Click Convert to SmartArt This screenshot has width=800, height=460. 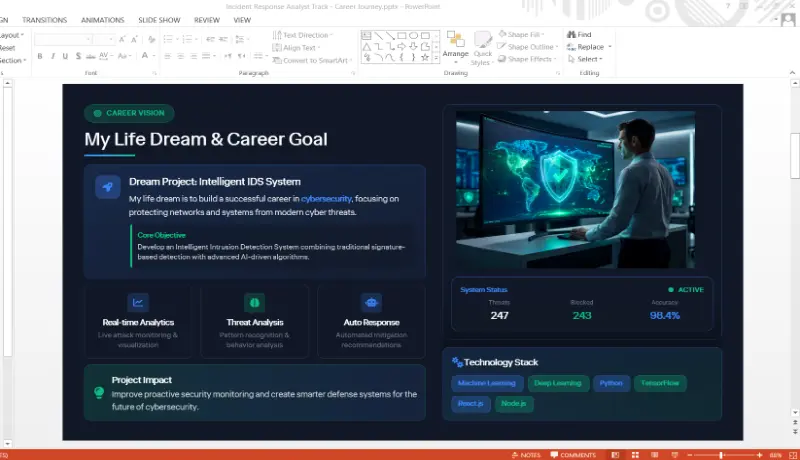(x=312, y=60)
